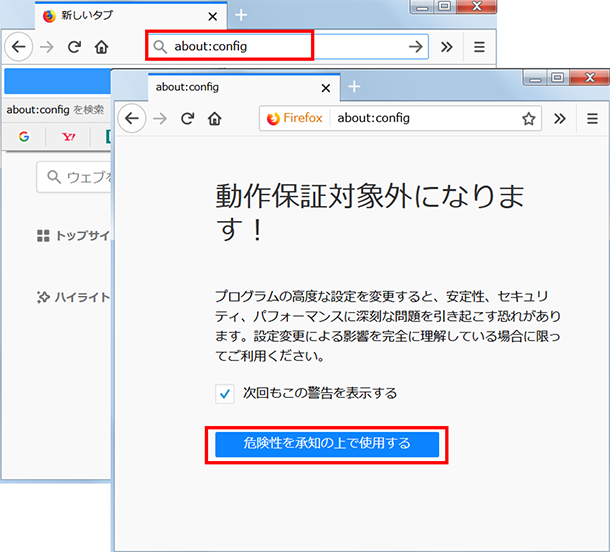Viewport: 610px width, 552px height.
Task: Click the reload icon in the back window
Action: pos(74,47)
